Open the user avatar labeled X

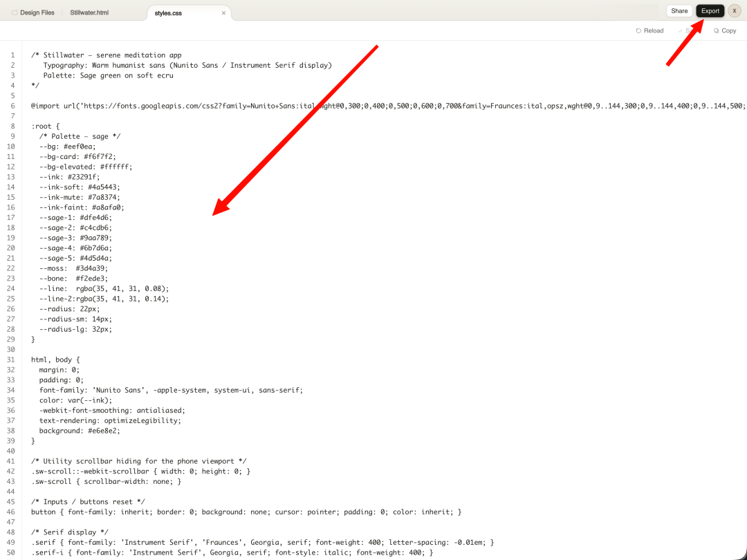pyautogui.click(x=735, y=11)
